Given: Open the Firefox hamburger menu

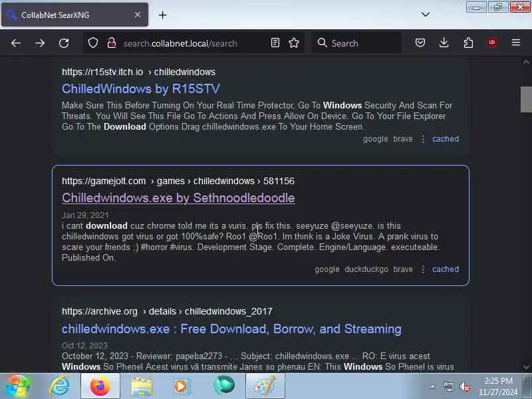Looking at the screenshot, I should pyautogui.click(x=516, y=43).
